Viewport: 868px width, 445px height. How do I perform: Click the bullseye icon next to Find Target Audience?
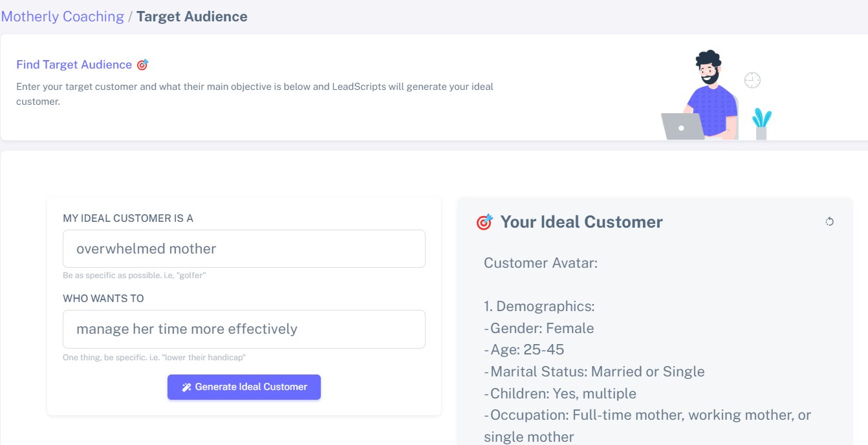point(142,65)
